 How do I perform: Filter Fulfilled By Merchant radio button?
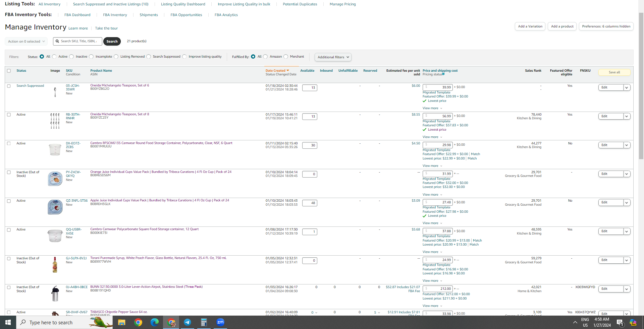point(286,57)
